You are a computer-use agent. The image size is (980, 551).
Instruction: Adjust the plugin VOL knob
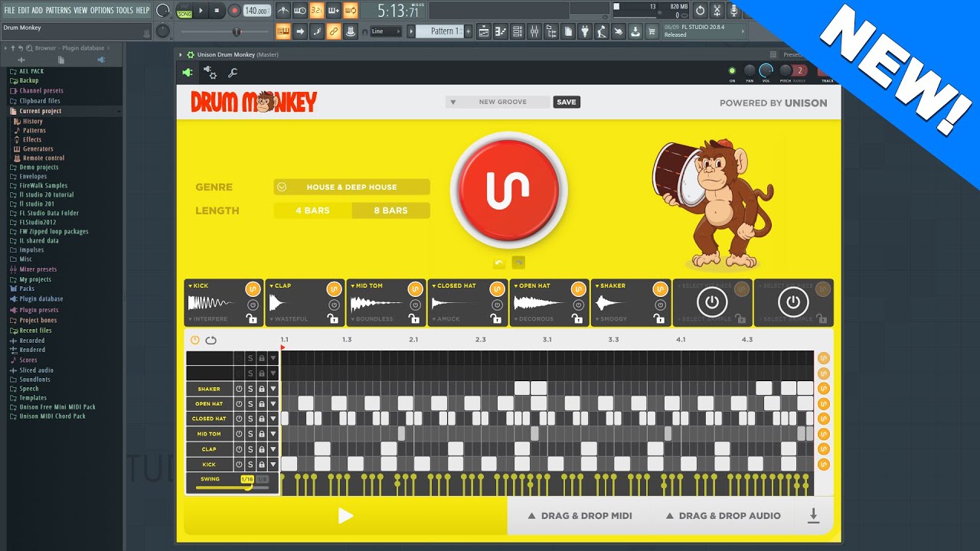click(x=767, y=70)
